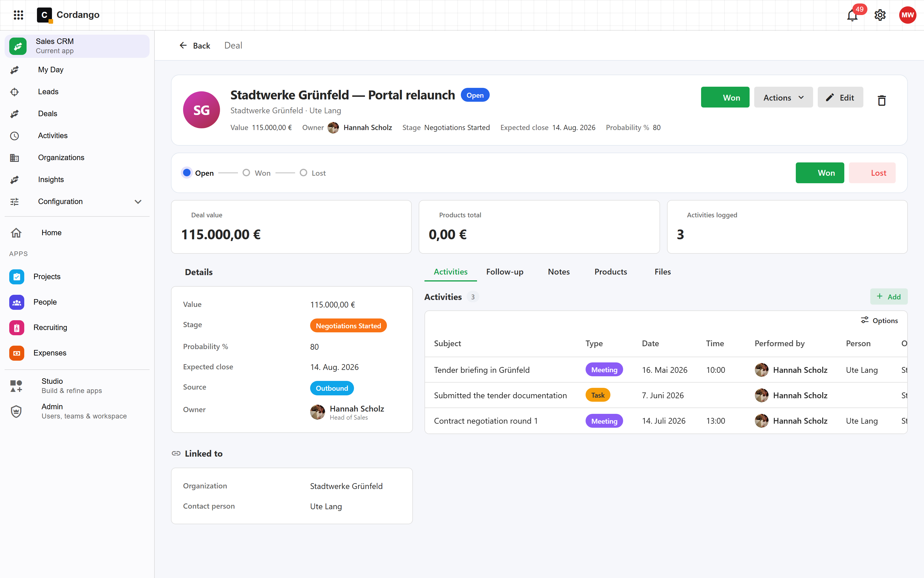Click the Edit button
The image size is (924, 578).
(x=840, y=97)
